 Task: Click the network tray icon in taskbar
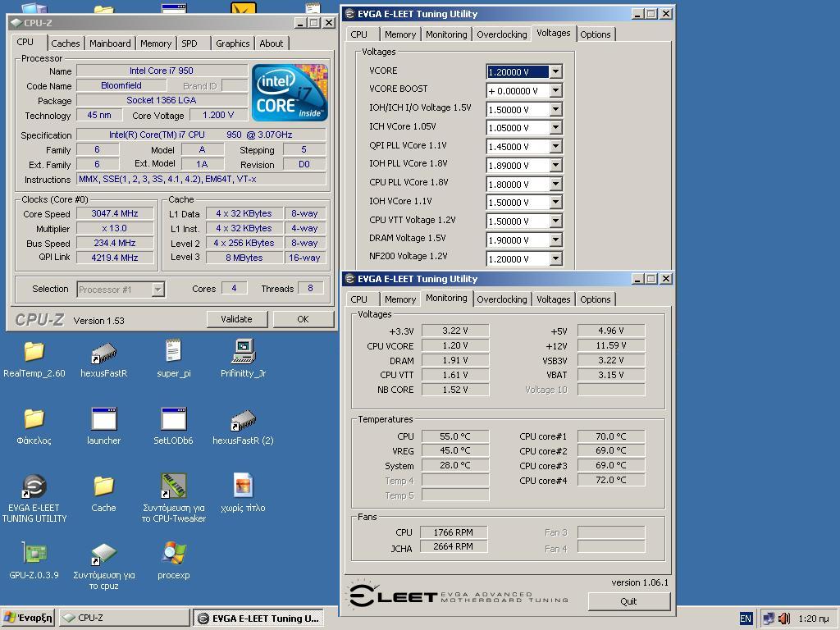coord(768,619)
